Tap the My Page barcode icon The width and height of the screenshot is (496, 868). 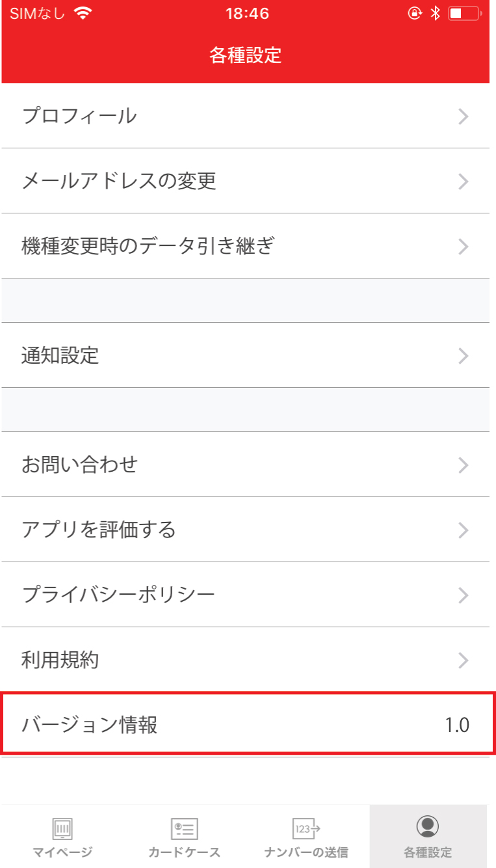[62, 828]
